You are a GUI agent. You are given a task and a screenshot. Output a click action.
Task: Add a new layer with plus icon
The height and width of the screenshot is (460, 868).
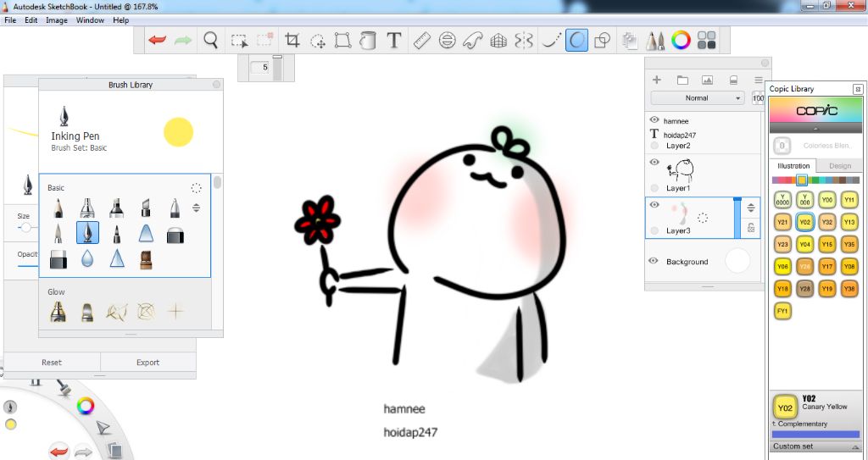tap(657, 80)
